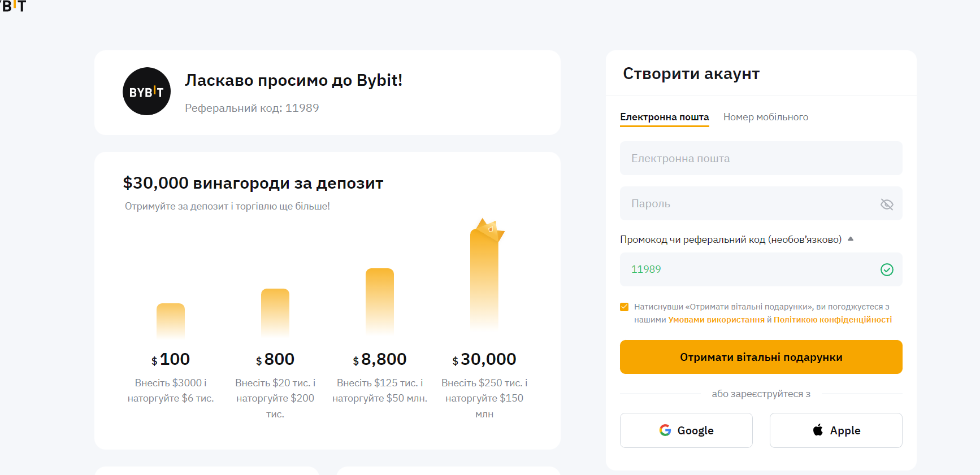Click the Bybit logo in the top-left corner
This screenshot has width=980, height=475.
pyautogui.click(x=12, y=6)
